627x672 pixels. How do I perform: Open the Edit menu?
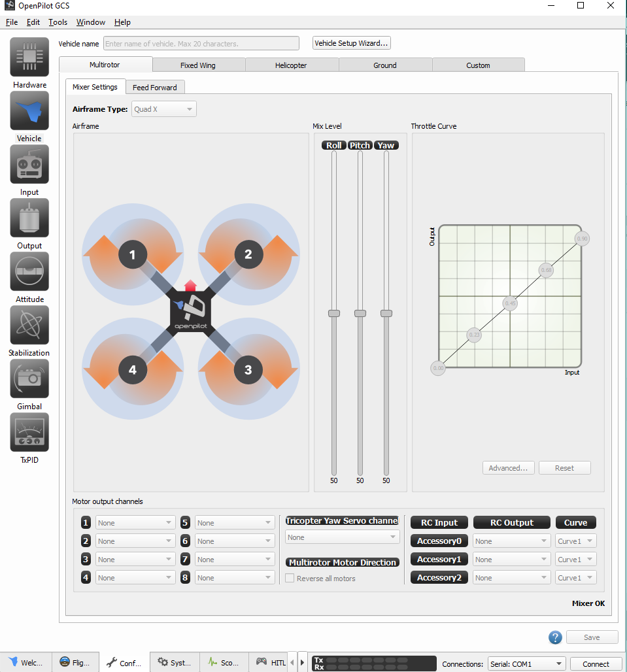click(33, 22)
